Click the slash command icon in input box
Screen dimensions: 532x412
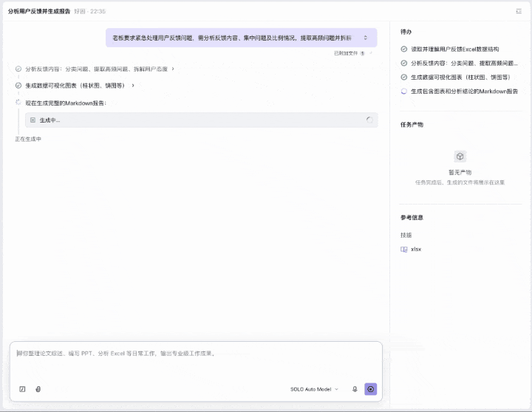pos(23,389)
